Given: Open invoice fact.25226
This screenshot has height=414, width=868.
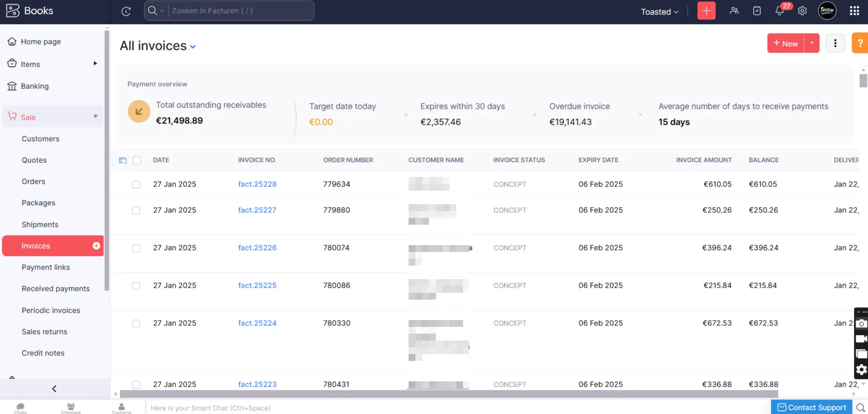Looking at the screenshot, I should click(x=257, y=247).
